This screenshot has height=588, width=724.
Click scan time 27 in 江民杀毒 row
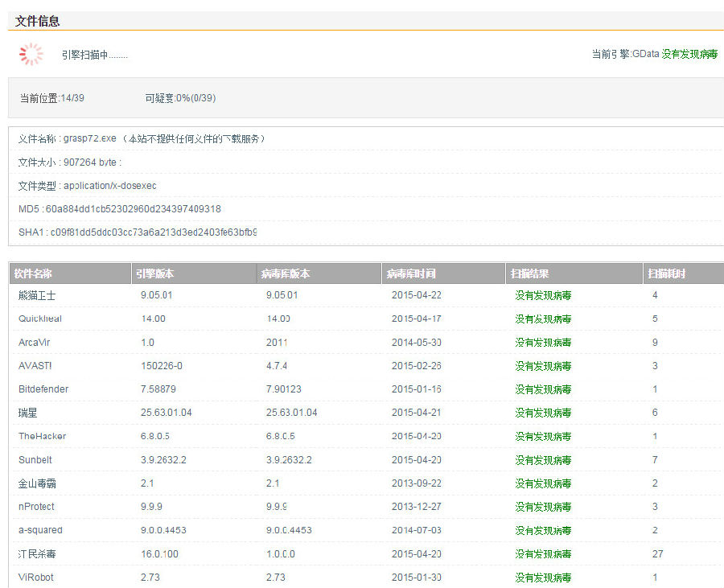tap(657, 554)
